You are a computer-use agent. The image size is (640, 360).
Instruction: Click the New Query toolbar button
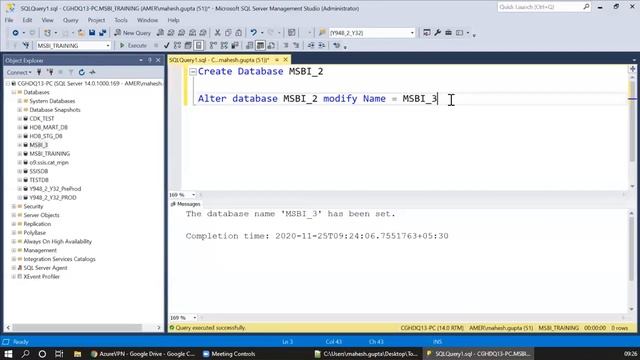tap(133, 33)
